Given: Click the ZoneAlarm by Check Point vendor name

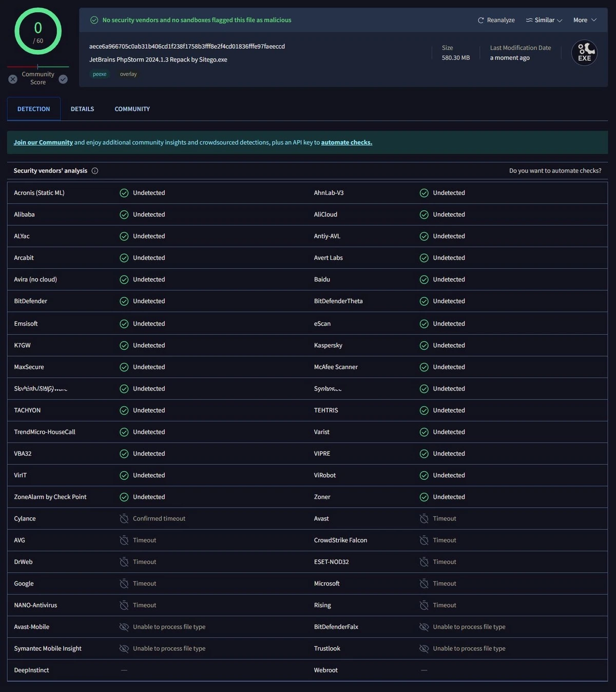Looking at the screenshot, I should pos(50,497).
